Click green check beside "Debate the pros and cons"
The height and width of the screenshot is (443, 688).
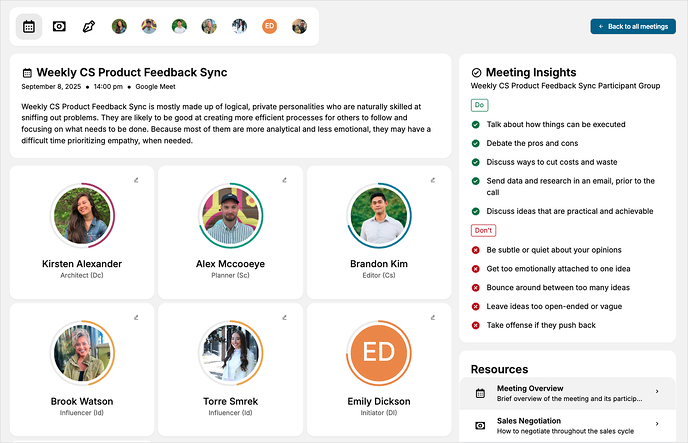point(476,143)
